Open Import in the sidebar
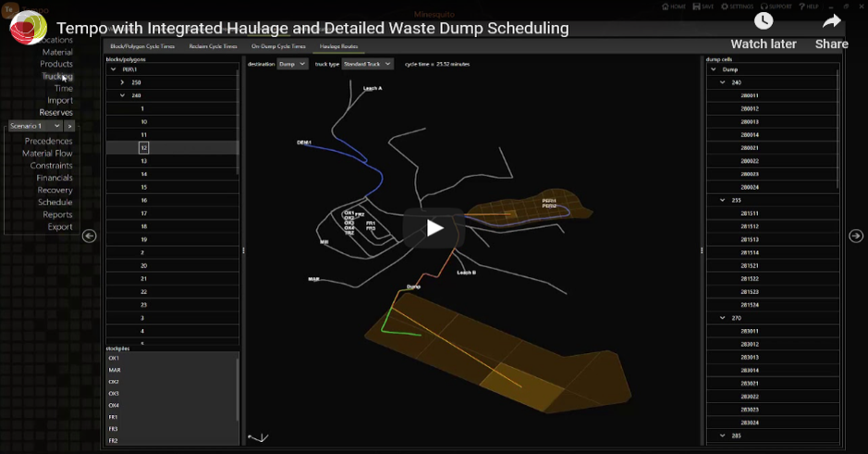 click(60, 101)
